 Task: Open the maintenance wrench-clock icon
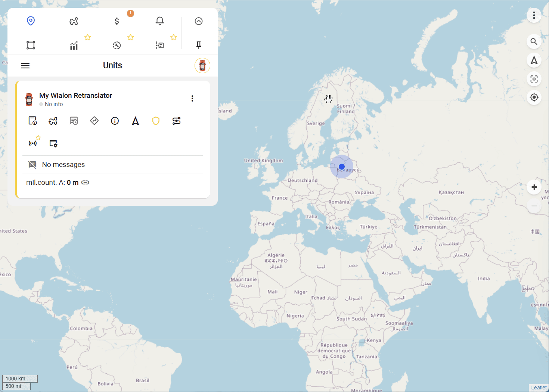[x=117, y=46]
